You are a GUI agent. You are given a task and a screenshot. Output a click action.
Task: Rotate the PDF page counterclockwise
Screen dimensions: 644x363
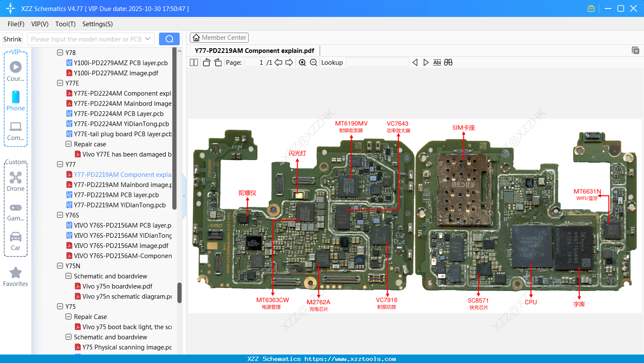point(206,62)
